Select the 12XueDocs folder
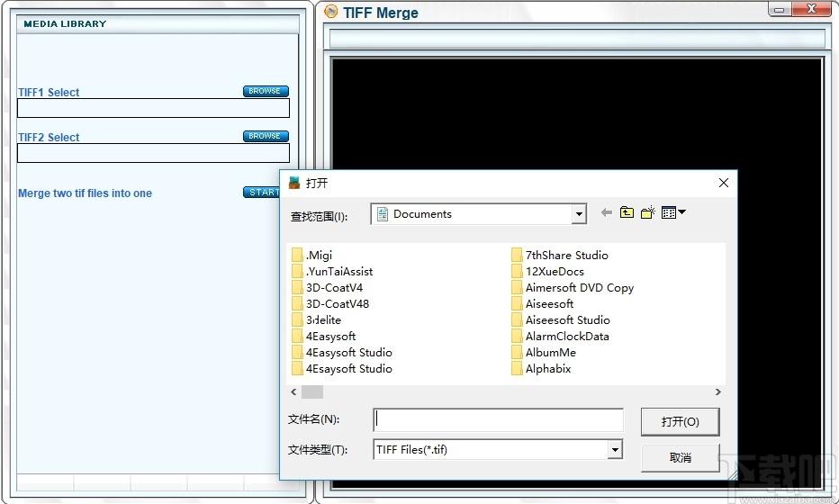Viewport: 839px width, 504px height. [548, 271]
